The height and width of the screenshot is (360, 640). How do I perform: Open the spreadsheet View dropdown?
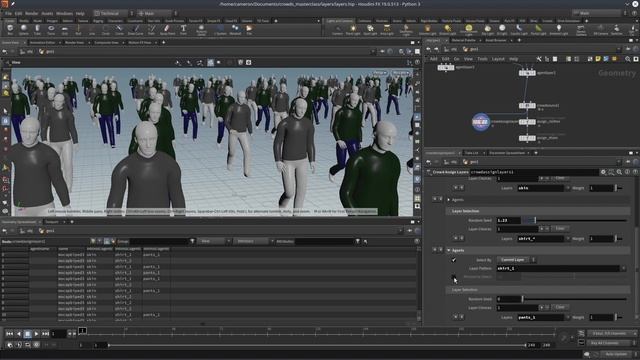point(215,241)
